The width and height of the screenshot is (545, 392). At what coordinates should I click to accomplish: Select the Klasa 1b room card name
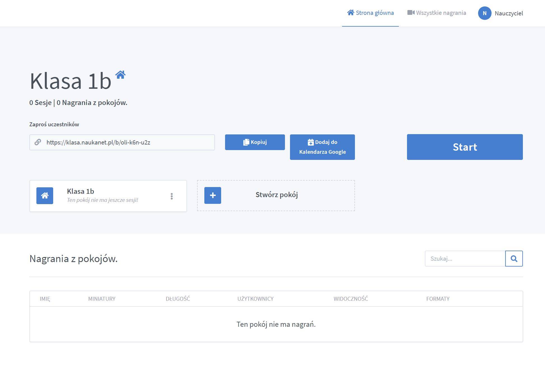point(80,191)
